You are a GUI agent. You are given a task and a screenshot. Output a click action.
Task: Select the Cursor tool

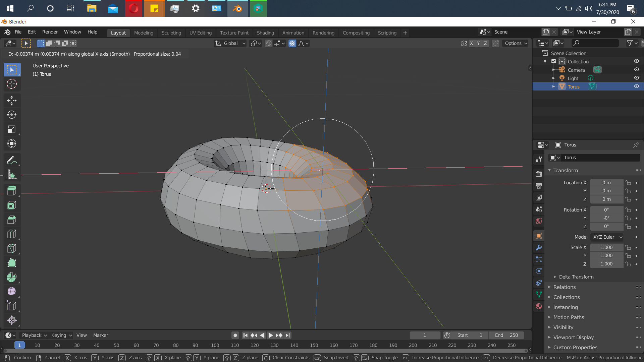coord(12,84)
